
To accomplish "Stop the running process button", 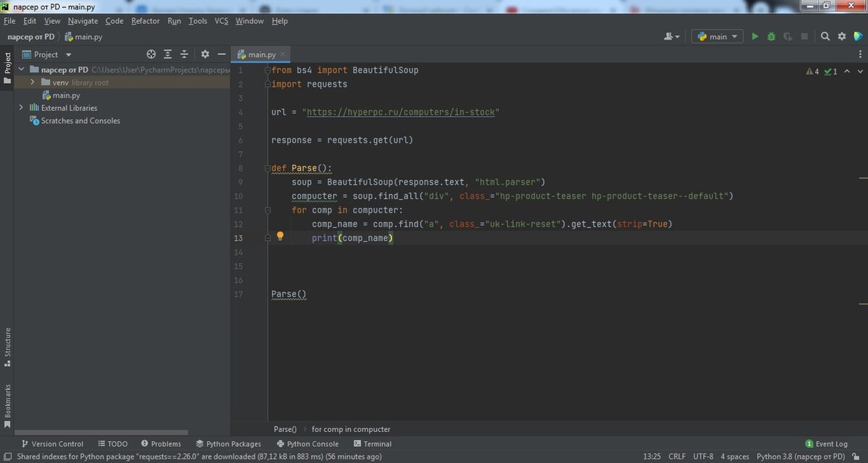I will pos(804,36).
